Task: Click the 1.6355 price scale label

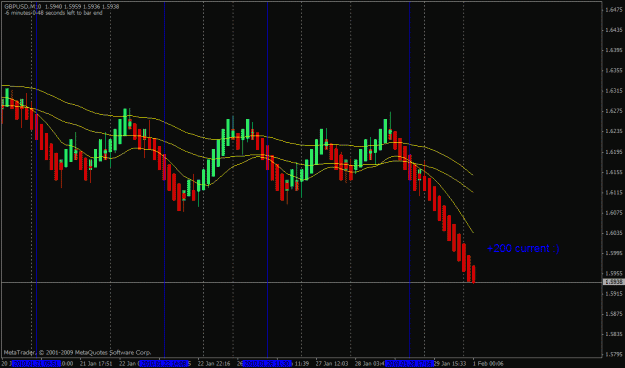Action: [x=614, y=71]
